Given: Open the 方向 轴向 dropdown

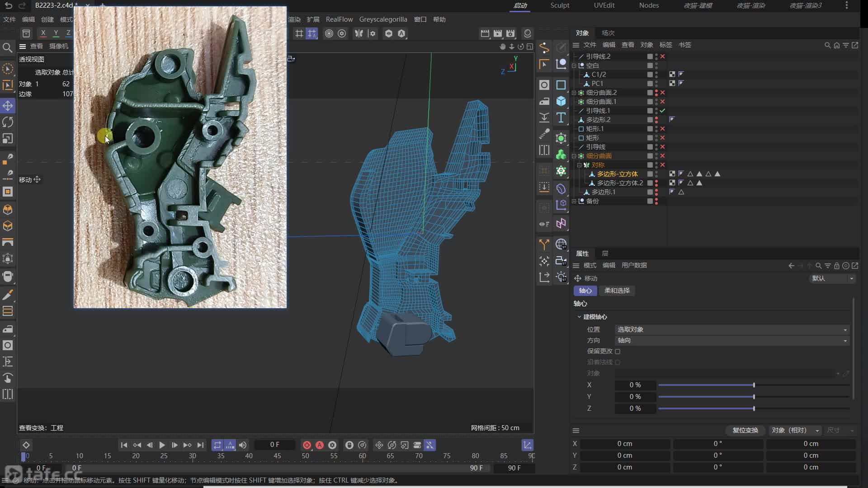Looking at the screenshot, I should (x=731, y=340).
